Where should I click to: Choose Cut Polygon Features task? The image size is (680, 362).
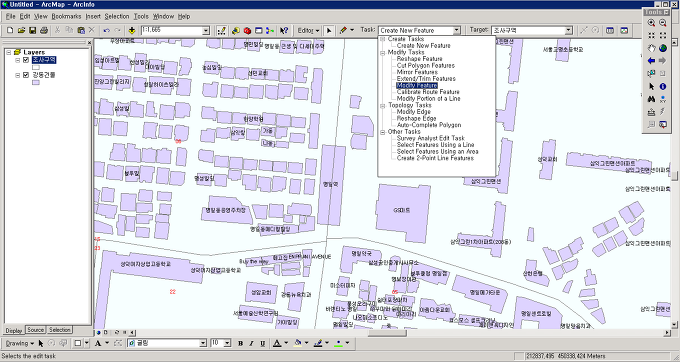(x=425, y=65)
